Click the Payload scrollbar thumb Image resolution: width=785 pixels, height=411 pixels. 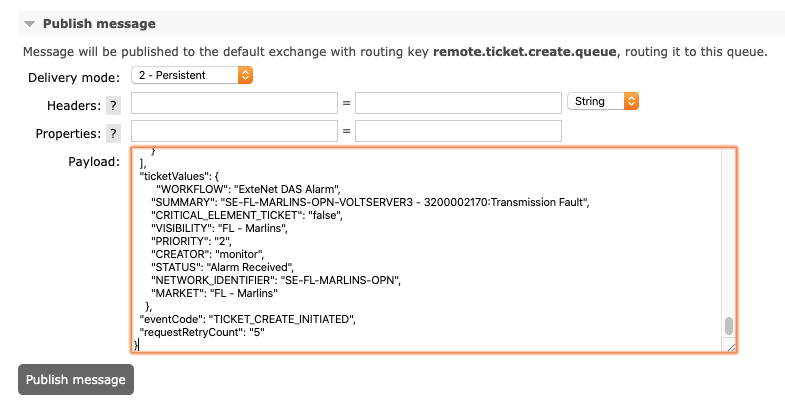(729, 326)
